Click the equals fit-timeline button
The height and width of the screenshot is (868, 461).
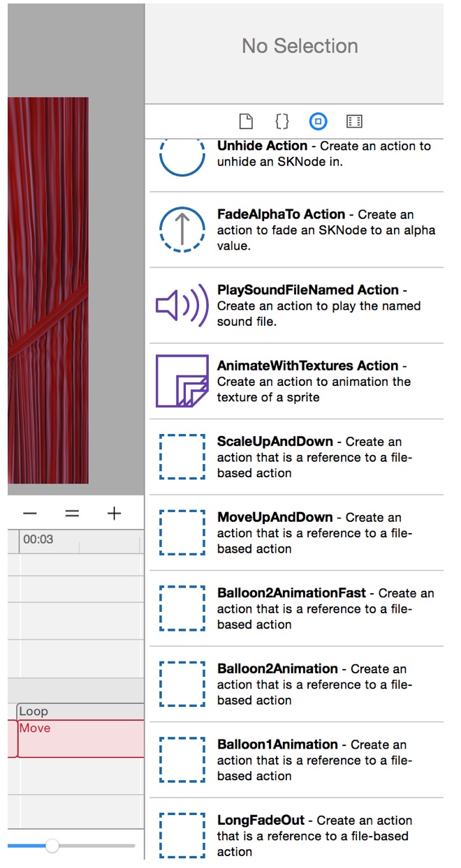point(72,513)
